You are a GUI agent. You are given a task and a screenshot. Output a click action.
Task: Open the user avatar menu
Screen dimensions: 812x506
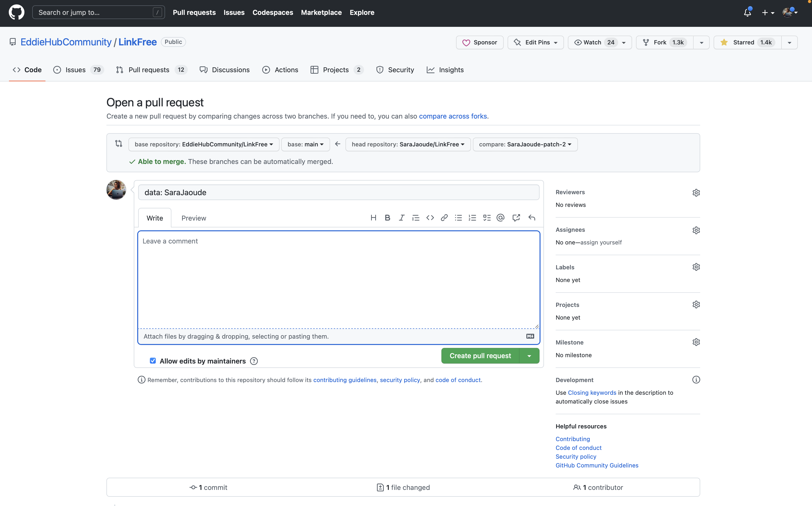[790, 12]
